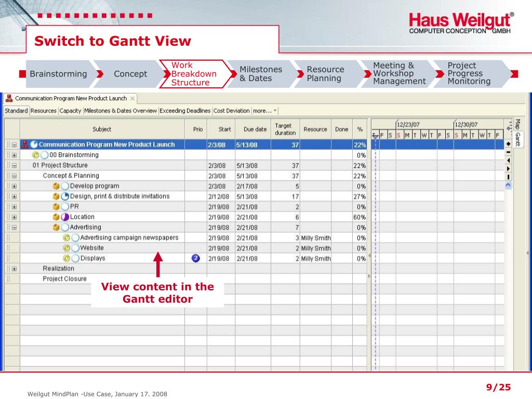The width and height of the screenshot is (532, 399).
Task: Click the vertical bar icon in Gantt sidebar
Action: pyautogui.click(x=508, y=177)
